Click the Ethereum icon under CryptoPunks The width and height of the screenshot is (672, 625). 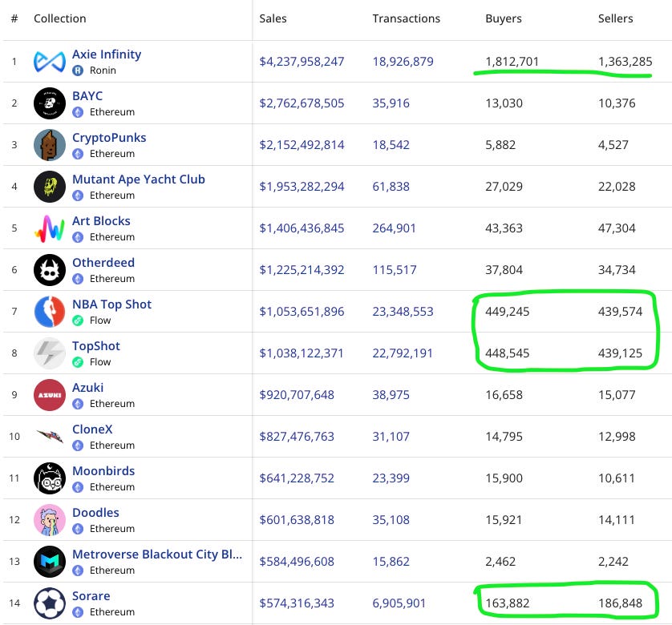coord(78,154)
